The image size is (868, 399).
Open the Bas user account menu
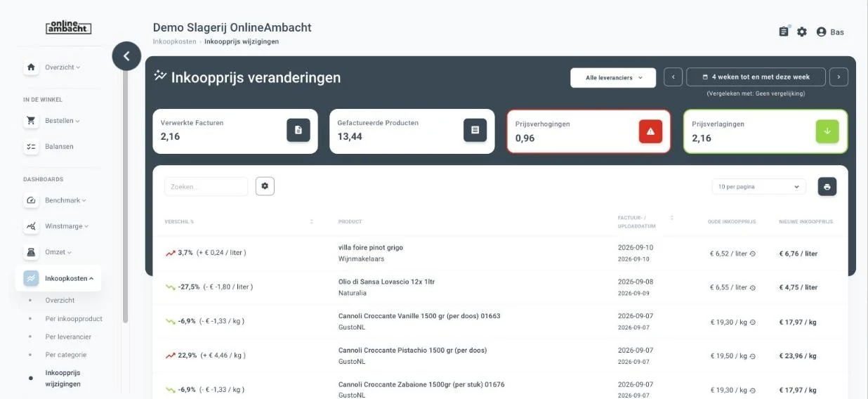pyautogui.click(x=829, y=32)
